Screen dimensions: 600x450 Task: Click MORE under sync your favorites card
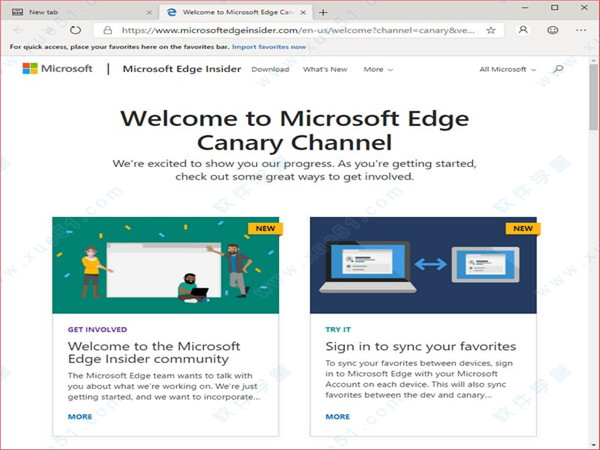337,416
